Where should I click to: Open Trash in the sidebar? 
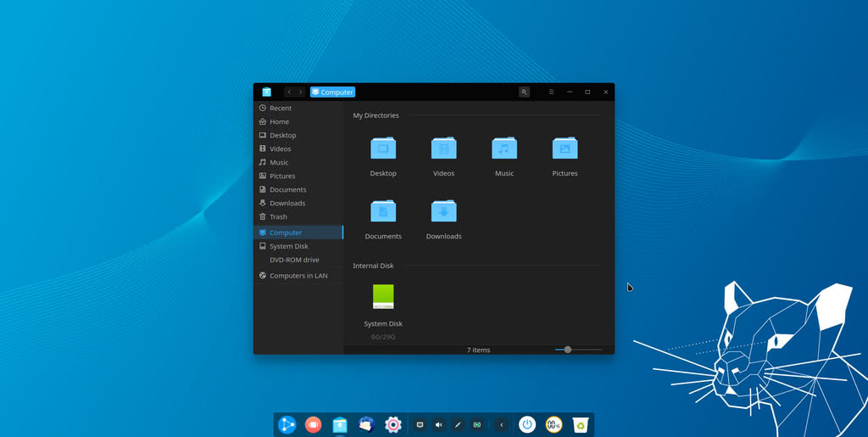[x=298, y=216]
